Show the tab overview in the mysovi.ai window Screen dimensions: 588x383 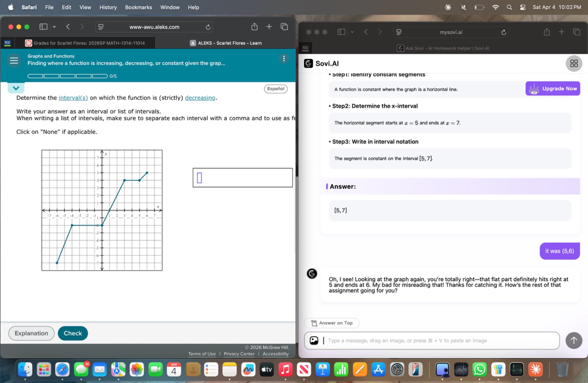pos(577,32)
